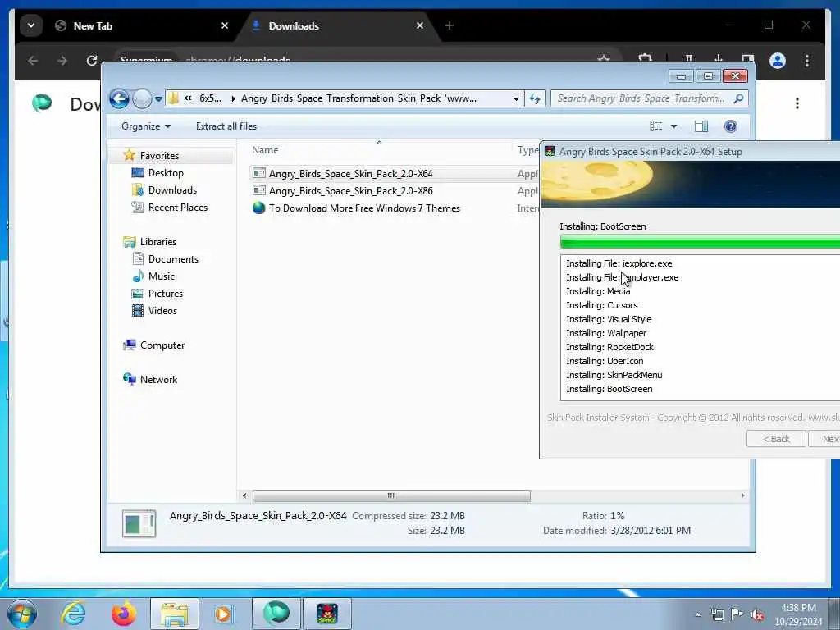840x630 pixels.
Task: Open the browser profile avatar
Action: point(778,61)
